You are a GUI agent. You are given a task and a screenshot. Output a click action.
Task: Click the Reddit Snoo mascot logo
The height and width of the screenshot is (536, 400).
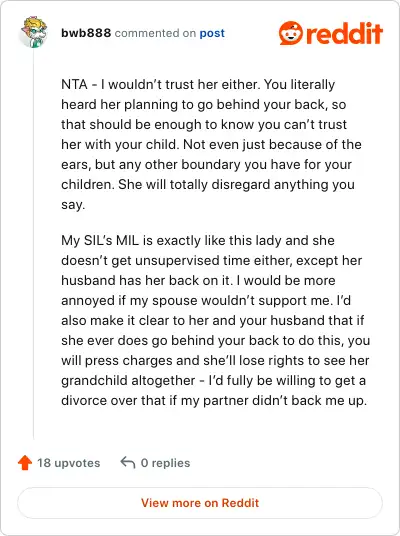[291, 33]
